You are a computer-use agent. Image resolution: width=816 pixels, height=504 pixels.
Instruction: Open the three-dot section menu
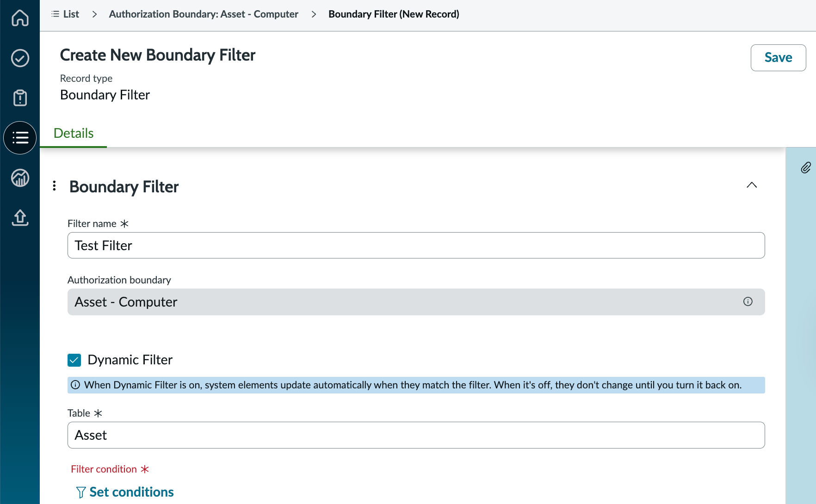tap(55, 185)
